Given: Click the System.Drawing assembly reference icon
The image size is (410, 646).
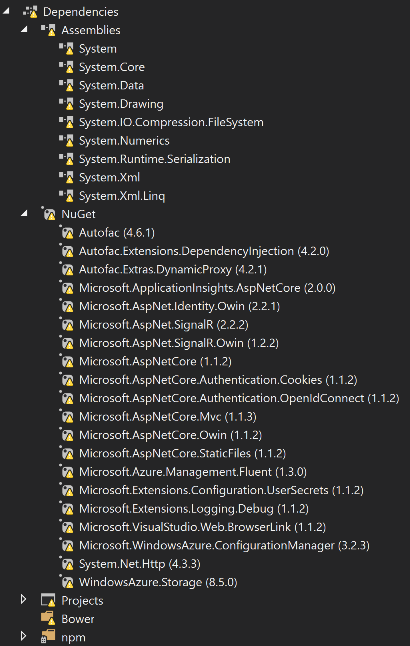Looking at the screenshot, I should coord(66,104).
